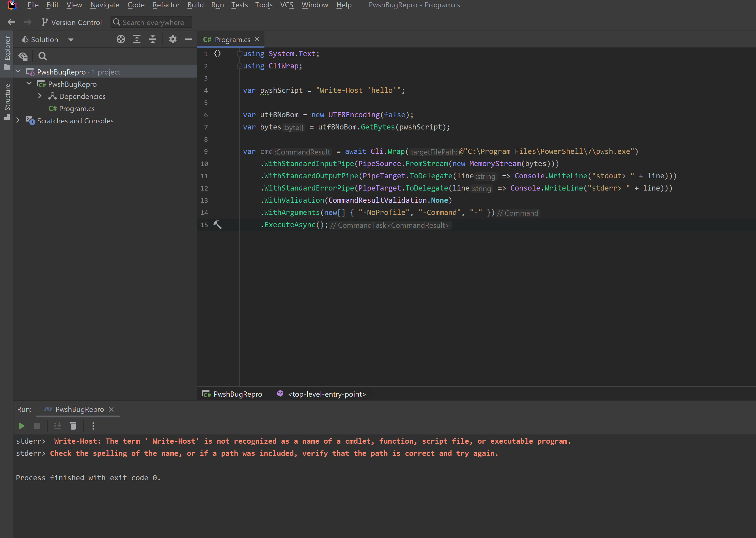Image resolution: width=756 pixels, height=538 pixels.
Task: Open Version Control popup
Action: pyautogui.click(x=71, y=22)
